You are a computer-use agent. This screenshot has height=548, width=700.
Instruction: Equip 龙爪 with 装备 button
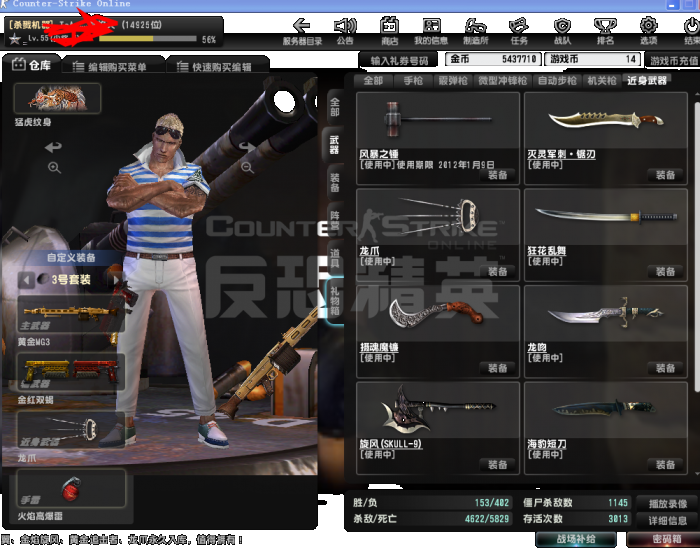click(497, 271)
